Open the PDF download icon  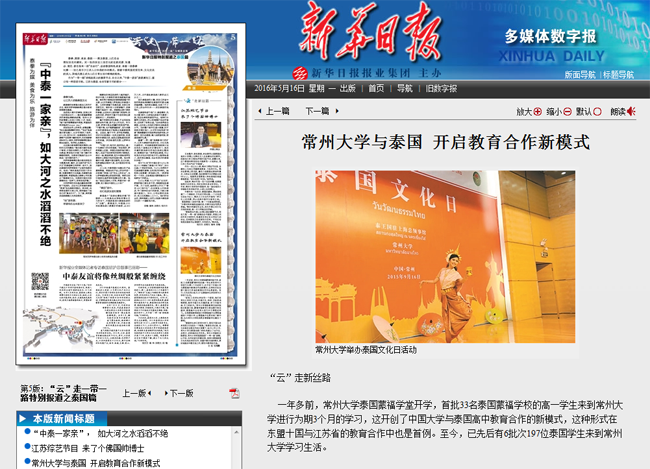[234, 393]
